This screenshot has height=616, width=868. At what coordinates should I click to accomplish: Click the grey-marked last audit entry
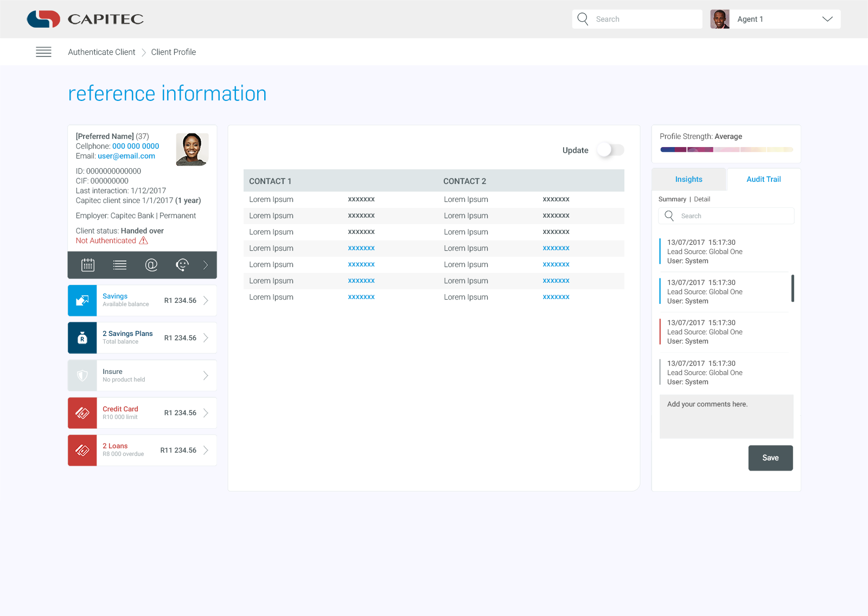pos(724,373)
